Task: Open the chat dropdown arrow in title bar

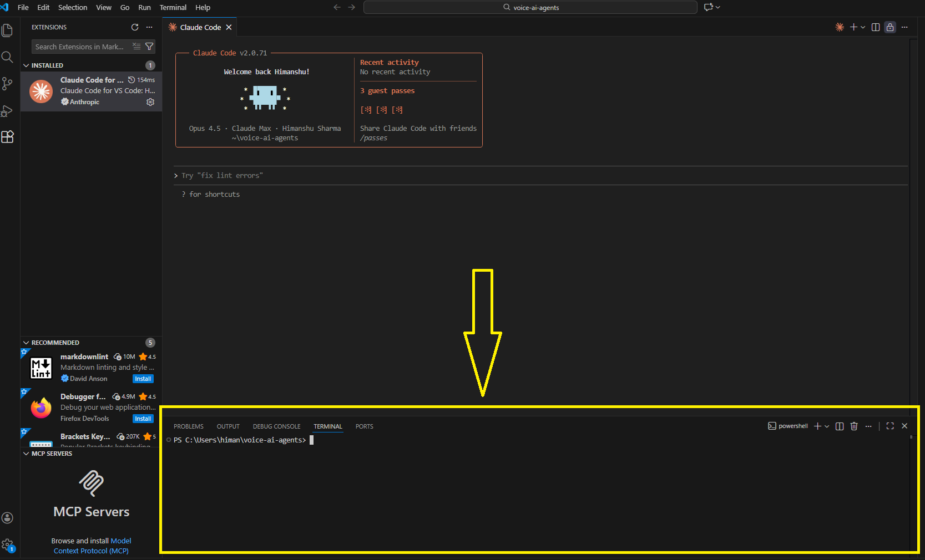Action: [718, 7]
